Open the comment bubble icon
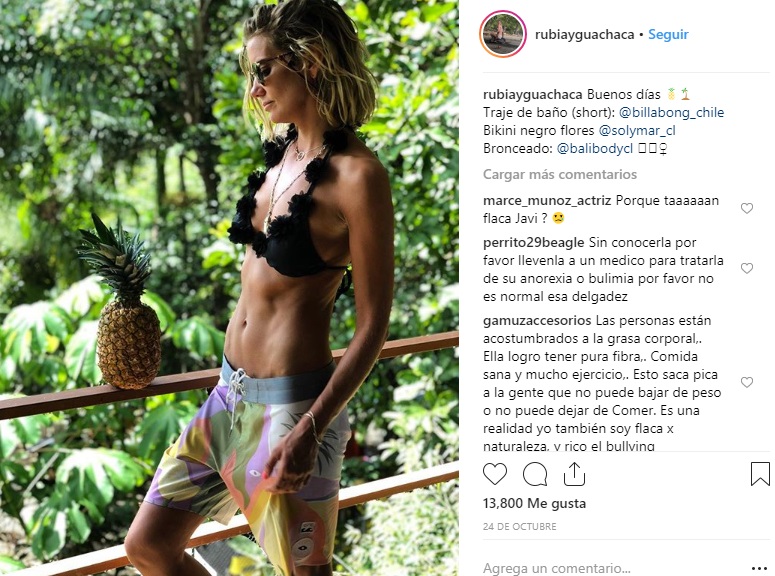The width and height of the screenshot is (775, 576). pos(535,474)
